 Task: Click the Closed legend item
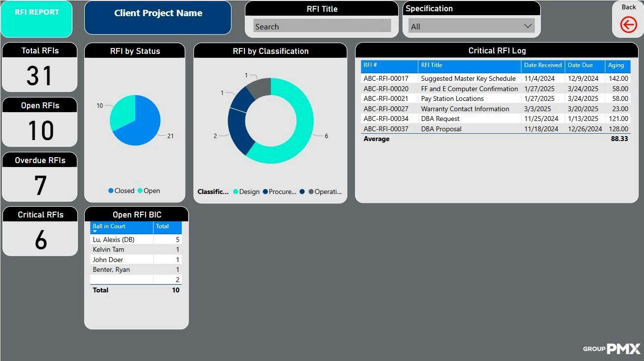point(121,191)
